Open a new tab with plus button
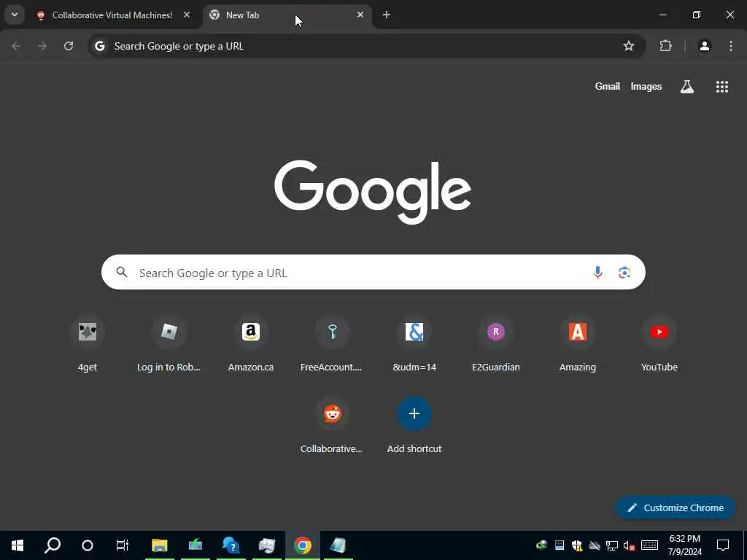 387,15
